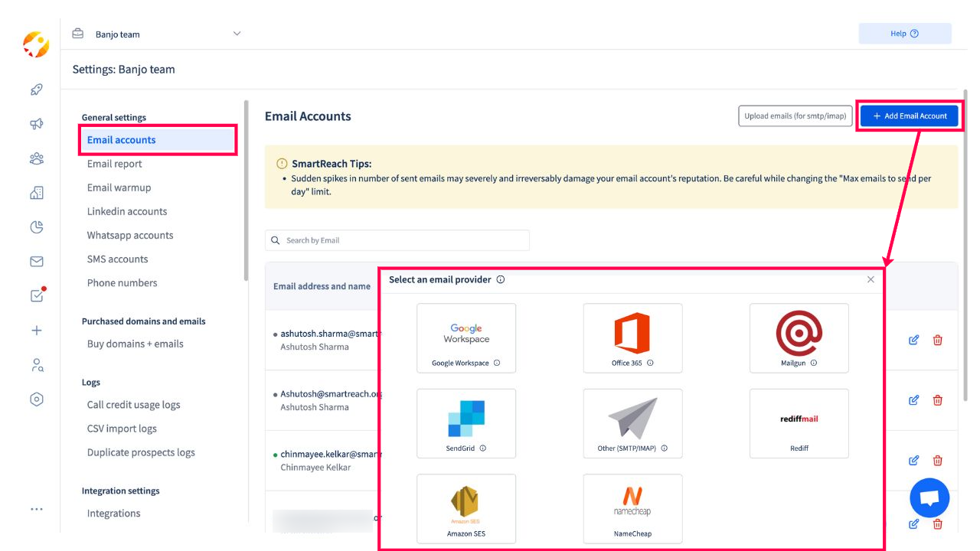Choose Rediff provider card
Viewport: 980px width, 551px height.
tap(799, 423)
